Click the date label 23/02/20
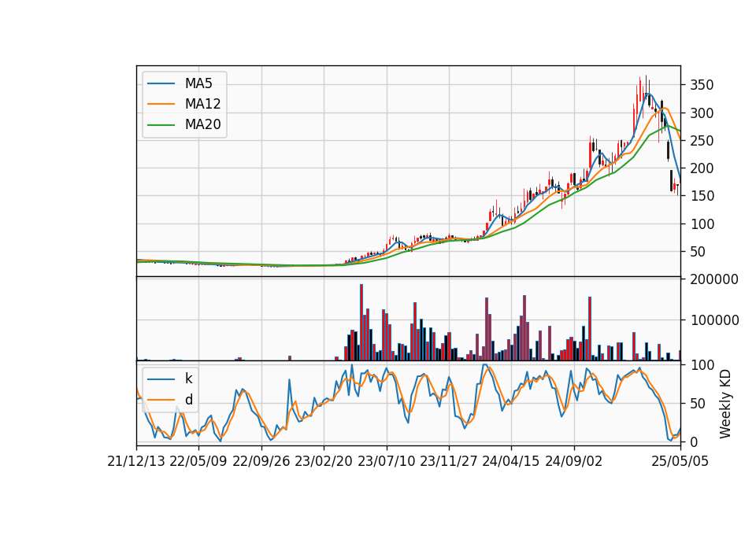This screenshot has height=543, width=756. point(324,462)
